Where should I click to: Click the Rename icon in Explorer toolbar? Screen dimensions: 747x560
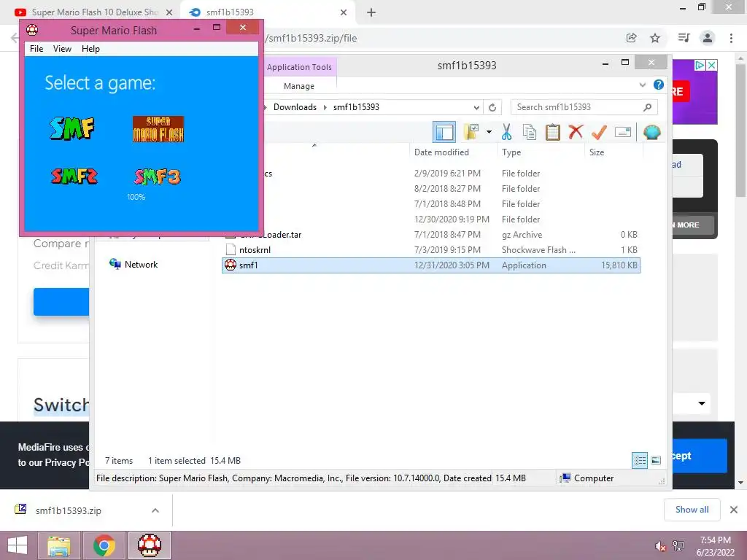tap(623, 132)
